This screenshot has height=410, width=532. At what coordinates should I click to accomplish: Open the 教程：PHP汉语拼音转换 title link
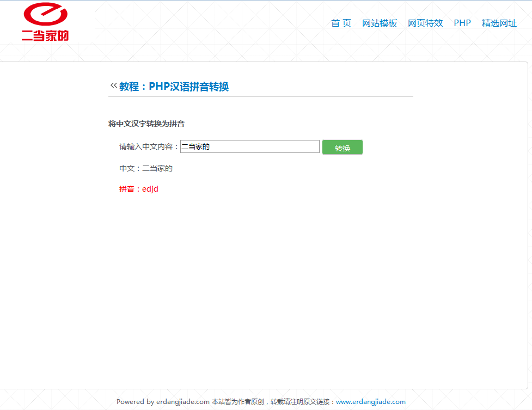coord(174,87)
